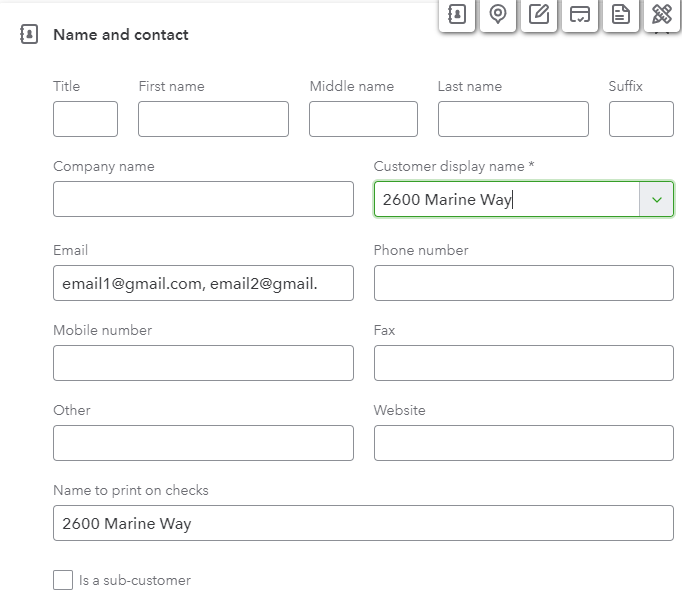This screenshot has height=616, width=682.
Task: Go to the payments card icon
Action: [579, 14]
